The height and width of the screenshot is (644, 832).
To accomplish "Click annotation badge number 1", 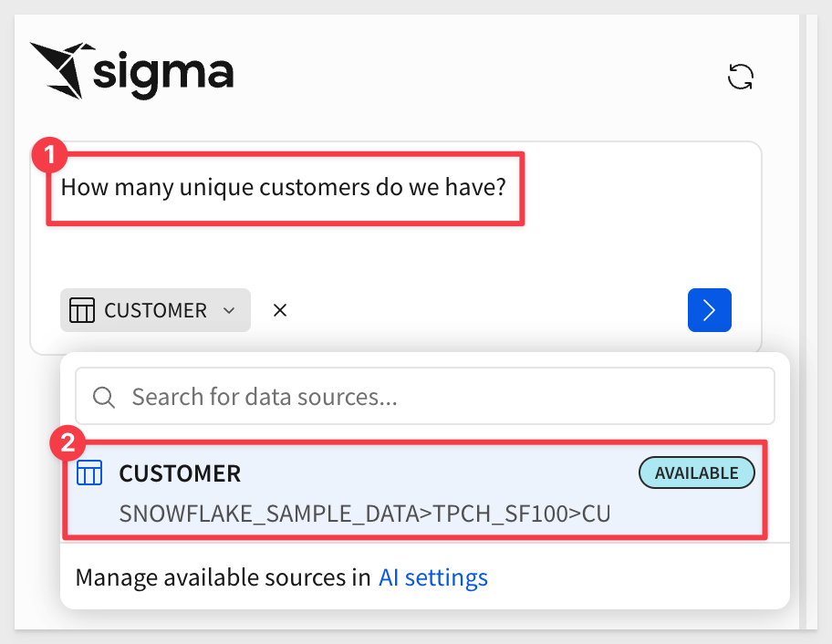I will (x=49, y=155).
